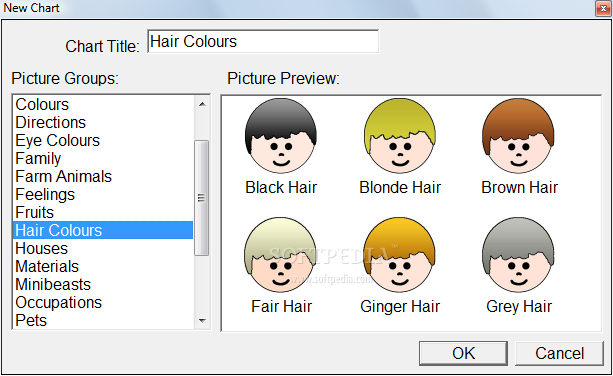Click the Brown Hair caption
This screenshot has height=376, width=613.
(x=519, y=187)
